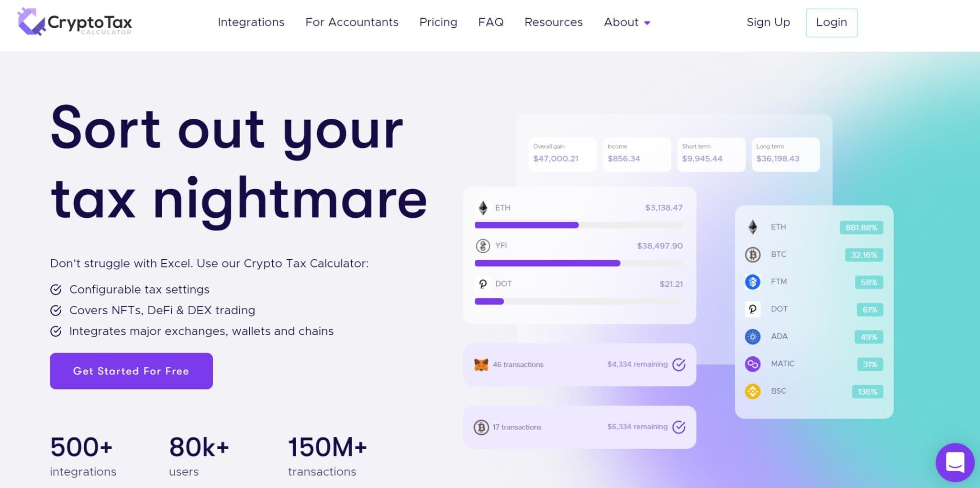Click the Bitcoin icon beside 17 transactions
Screen dimensions: 980x488
point(481,427)
